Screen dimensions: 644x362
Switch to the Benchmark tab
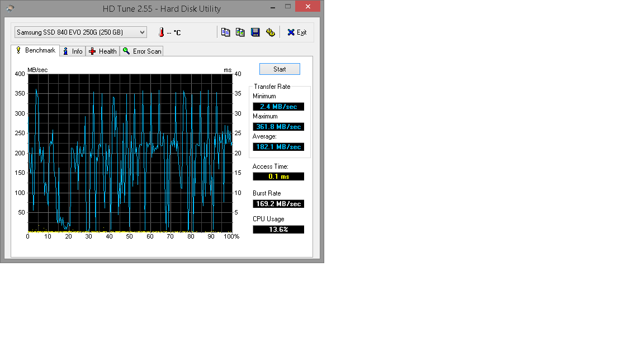point(35,50)
